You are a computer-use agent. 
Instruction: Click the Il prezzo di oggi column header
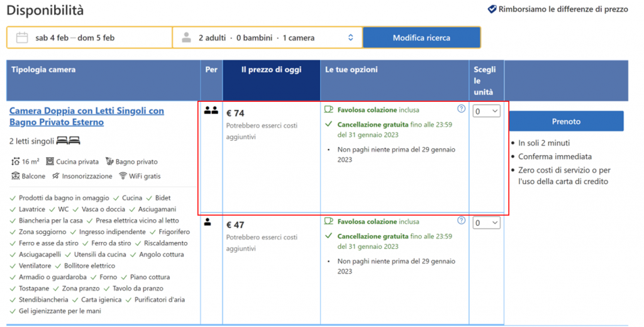[271, 70]
